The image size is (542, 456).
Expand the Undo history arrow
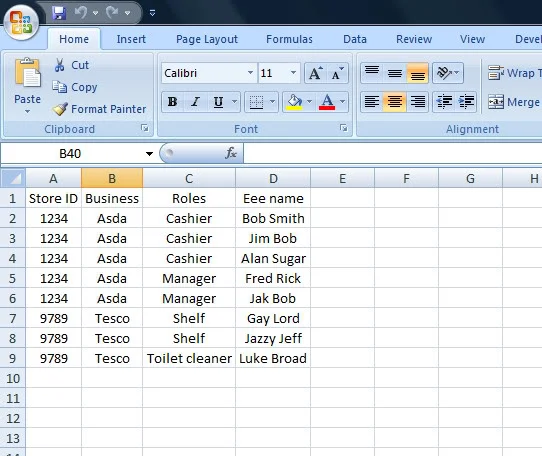(x=95, y=13)
